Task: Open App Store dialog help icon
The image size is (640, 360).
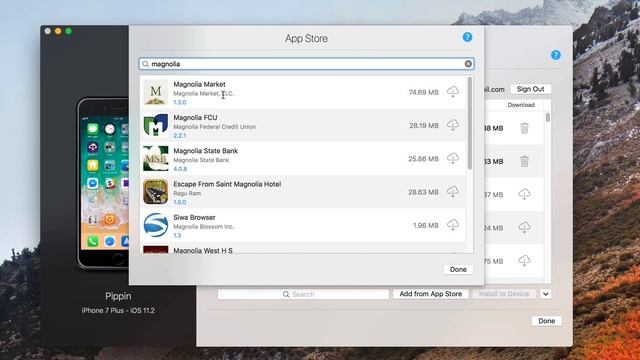Action: coord(467,37)
